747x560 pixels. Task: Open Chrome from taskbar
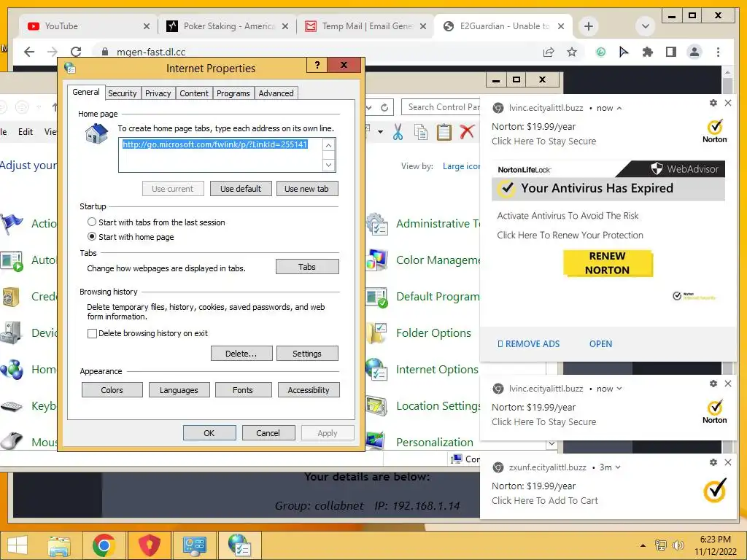[104, 545]
